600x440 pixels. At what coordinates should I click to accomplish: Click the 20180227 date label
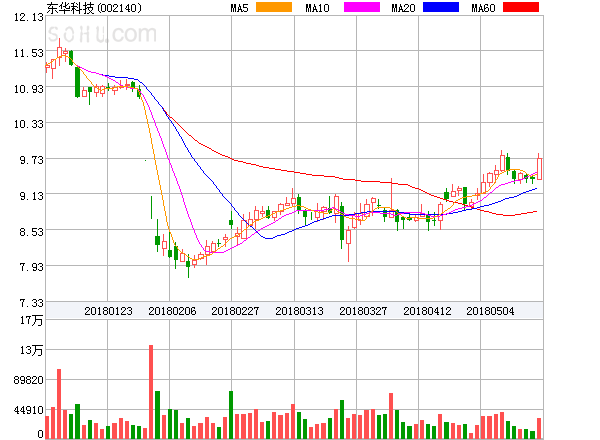(235, 311)
